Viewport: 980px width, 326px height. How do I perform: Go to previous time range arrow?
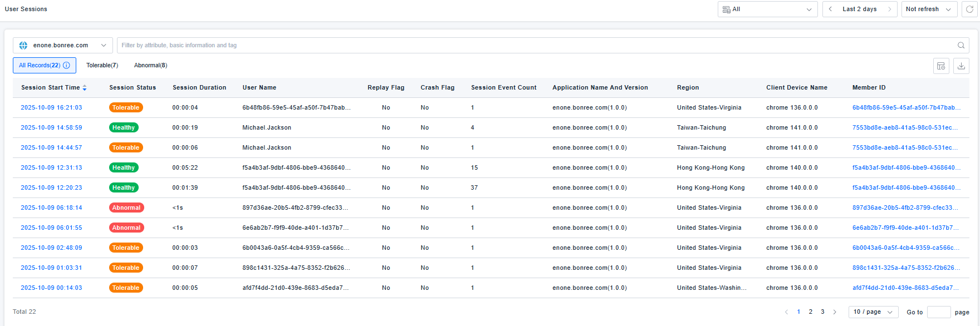coord(831,9)
